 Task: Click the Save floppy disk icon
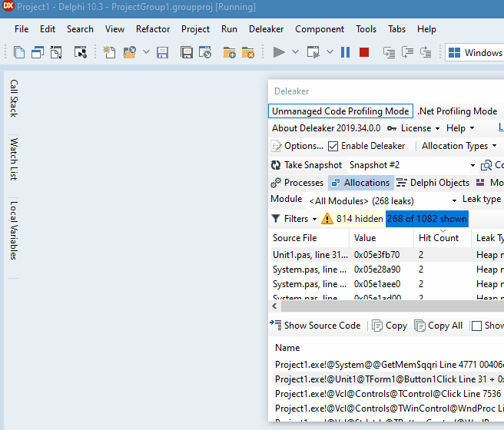point(162,52)
